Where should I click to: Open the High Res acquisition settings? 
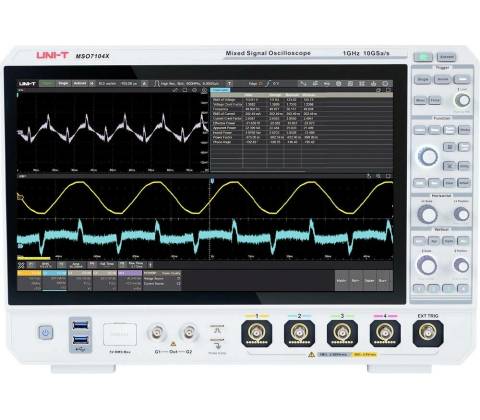186,84
